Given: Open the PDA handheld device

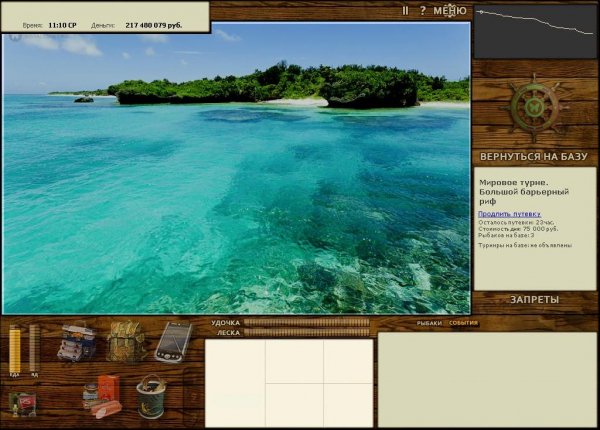Looking at the screenshot, I should coord(173,341).
